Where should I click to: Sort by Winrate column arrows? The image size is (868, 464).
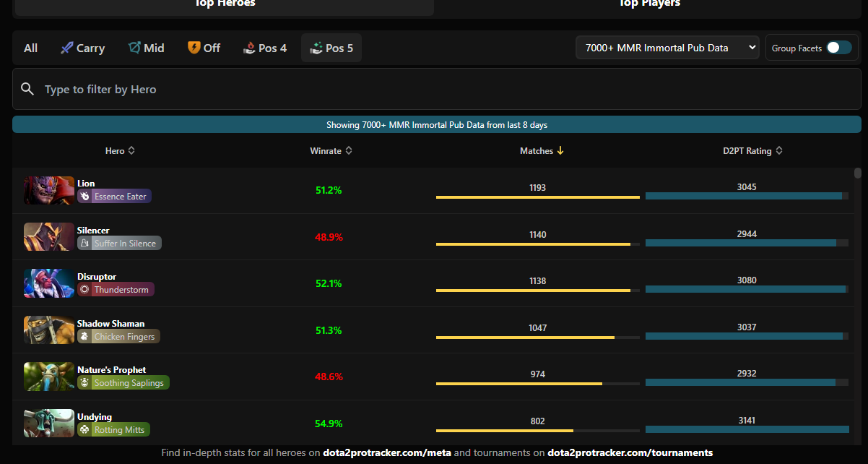coord(349,151)
